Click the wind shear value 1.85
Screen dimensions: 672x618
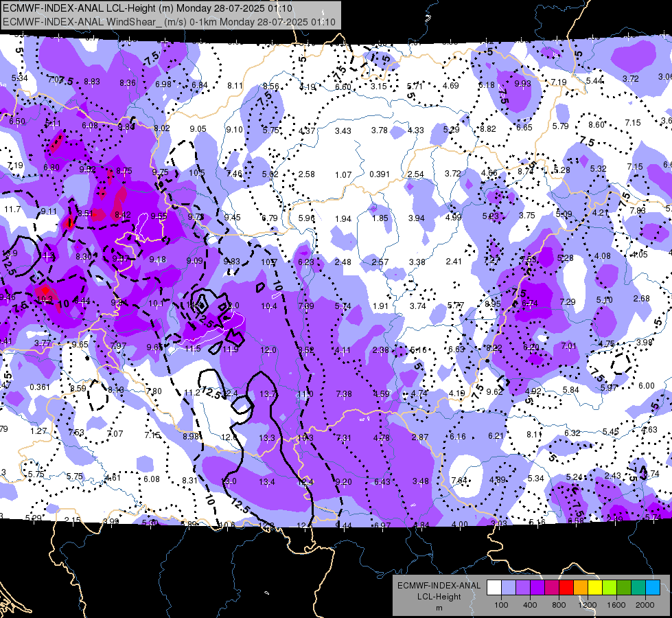(x=380, y=218)
